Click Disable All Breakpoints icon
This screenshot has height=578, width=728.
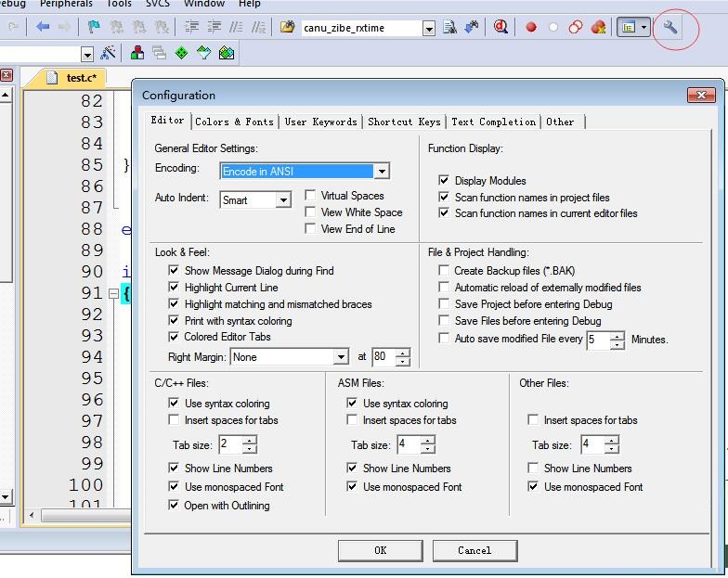tap(576, 28)
